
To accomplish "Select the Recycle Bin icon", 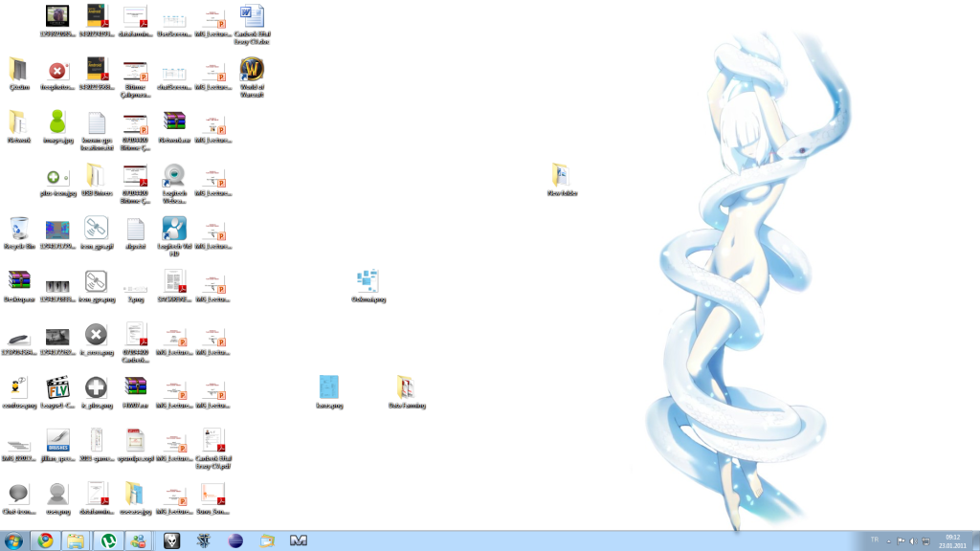I will 19,230.
